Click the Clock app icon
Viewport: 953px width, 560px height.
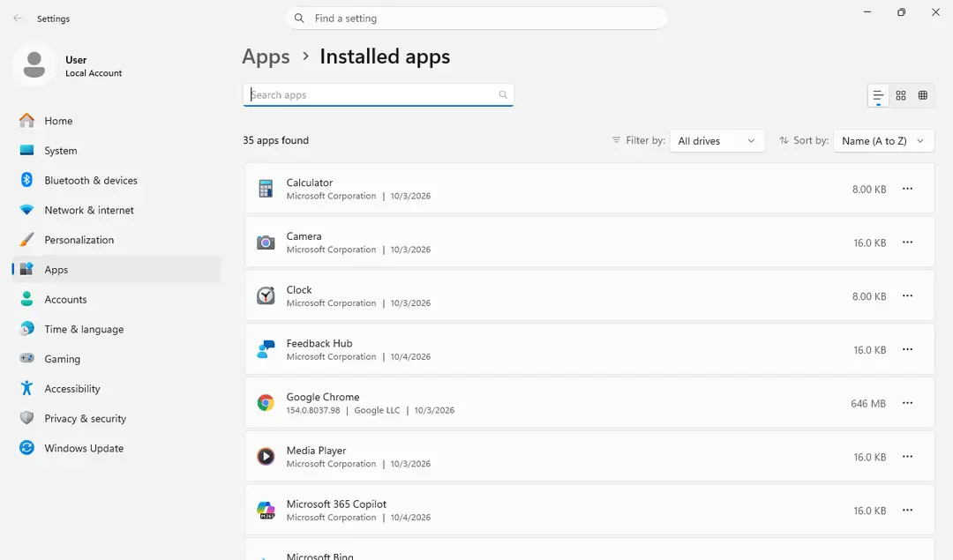[x=266, y=295]
